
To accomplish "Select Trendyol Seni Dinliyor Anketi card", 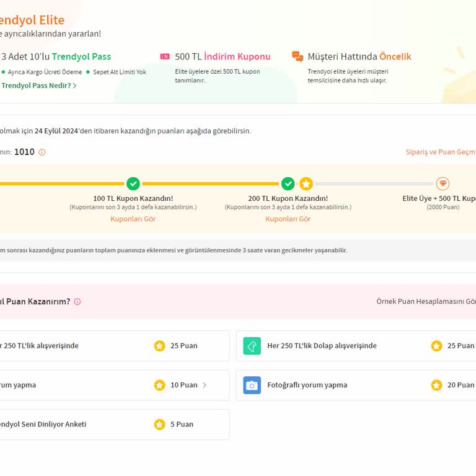I will pos(115,425).
